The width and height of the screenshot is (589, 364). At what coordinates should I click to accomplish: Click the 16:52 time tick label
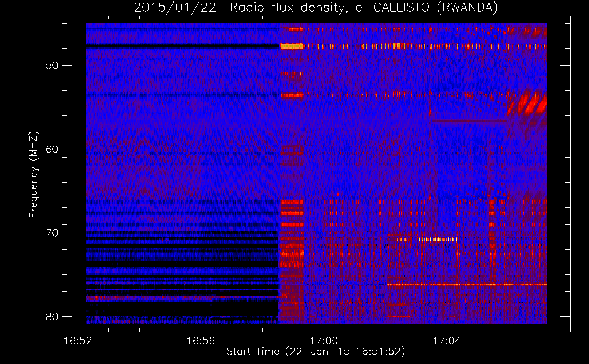tap(78, 341)
